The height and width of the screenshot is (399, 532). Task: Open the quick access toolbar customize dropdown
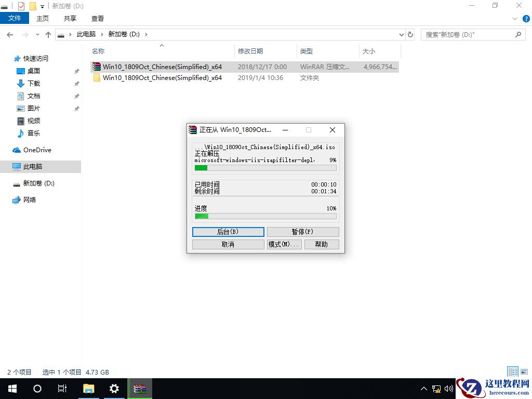(42, 6)
